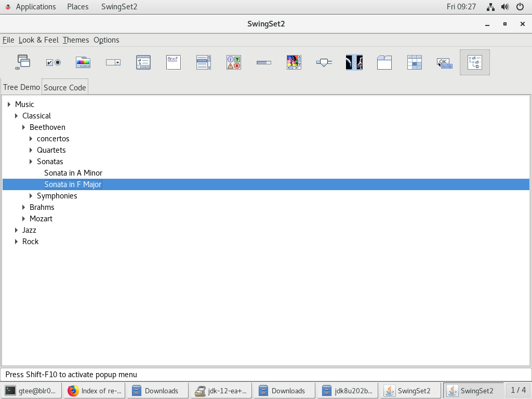Open the Themes menu

coord(76,40)
